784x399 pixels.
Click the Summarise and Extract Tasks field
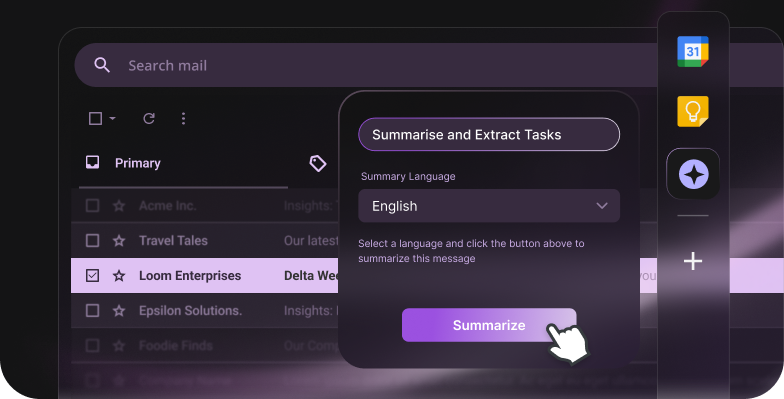tap(489, 134)
